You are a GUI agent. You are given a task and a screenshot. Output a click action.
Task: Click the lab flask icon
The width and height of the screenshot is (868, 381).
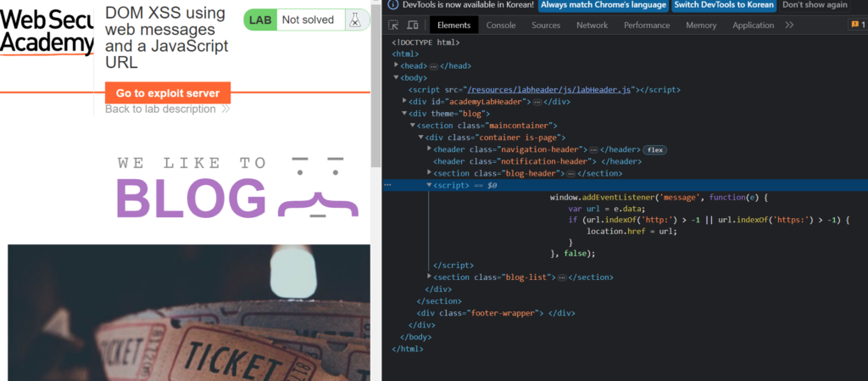pyautogui.click(x=354, y=20)
